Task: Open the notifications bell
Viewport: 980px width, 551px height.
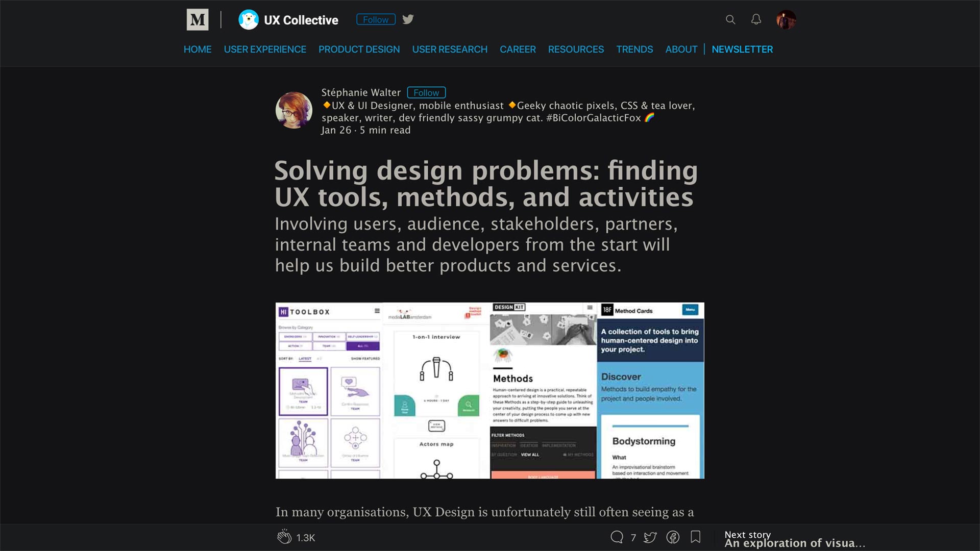Action: coord(756,19)
